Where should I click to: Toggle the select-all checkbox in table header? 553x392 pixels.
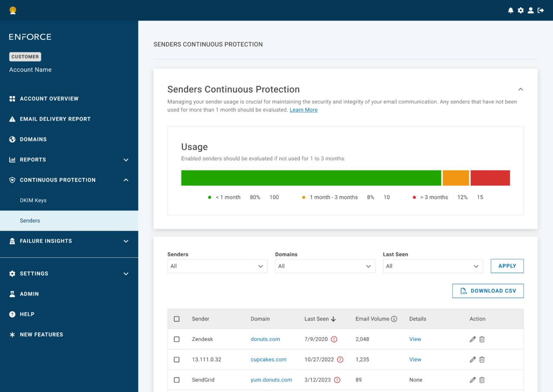[177, 319]
